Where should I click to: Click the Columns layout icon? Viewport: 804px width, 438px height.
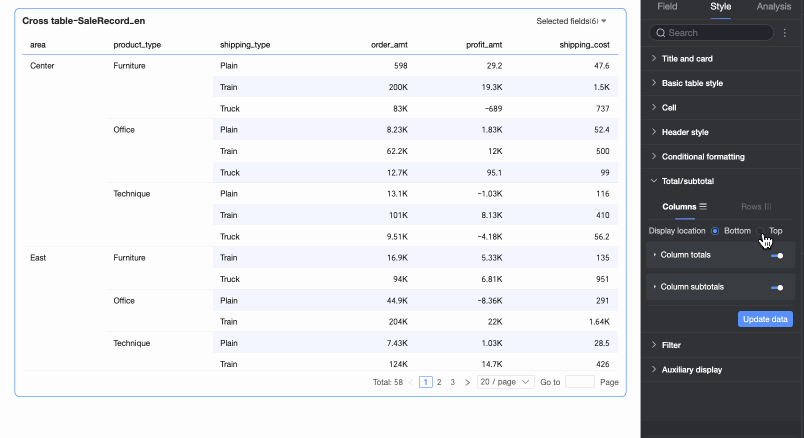point(703,207)
